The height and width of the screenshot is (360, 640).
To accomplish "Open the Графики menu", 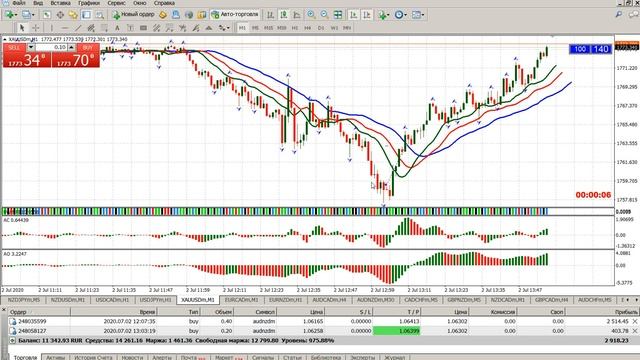I will (89, 3).
